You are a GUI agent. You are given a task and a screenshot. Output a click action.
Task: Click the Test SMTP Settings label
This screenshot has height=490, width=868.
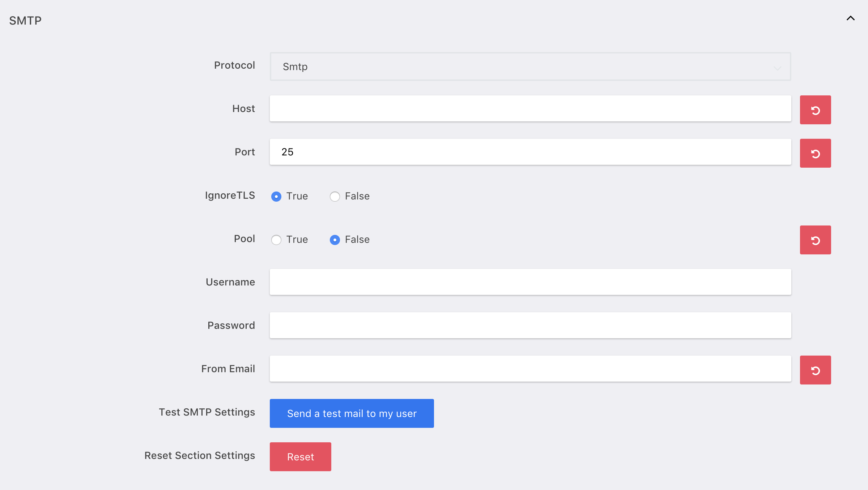(x=207, y=412)
